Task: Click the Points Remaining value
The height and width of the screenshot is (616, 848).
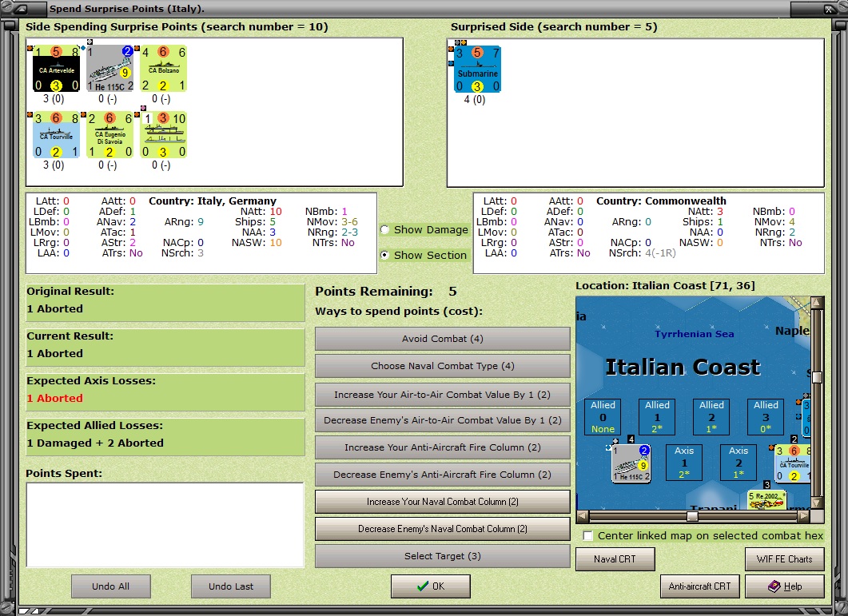Action: (452, 292)
